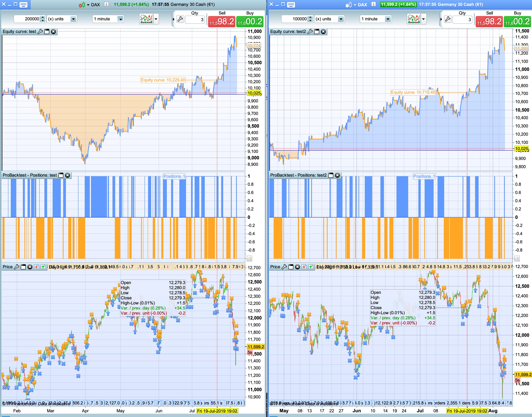
Task: Click the right Buy 11,600.2 button
Action: pyautogui.click(x=517, y=22)
